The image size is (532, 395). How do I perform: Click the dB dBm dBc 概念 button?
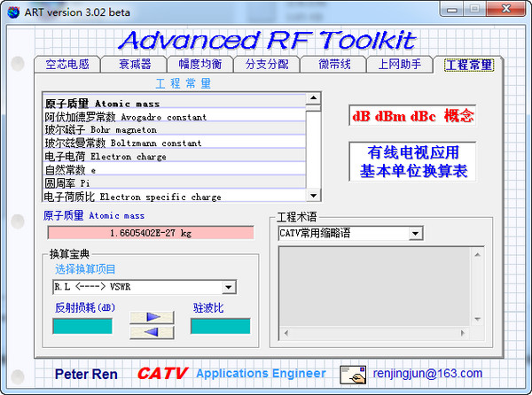pyautogui.click(x=412, y=116)
